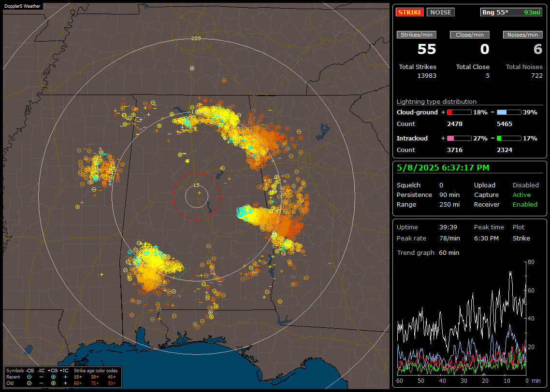Click the Receiver status Enabled

(x=525, y=205)
